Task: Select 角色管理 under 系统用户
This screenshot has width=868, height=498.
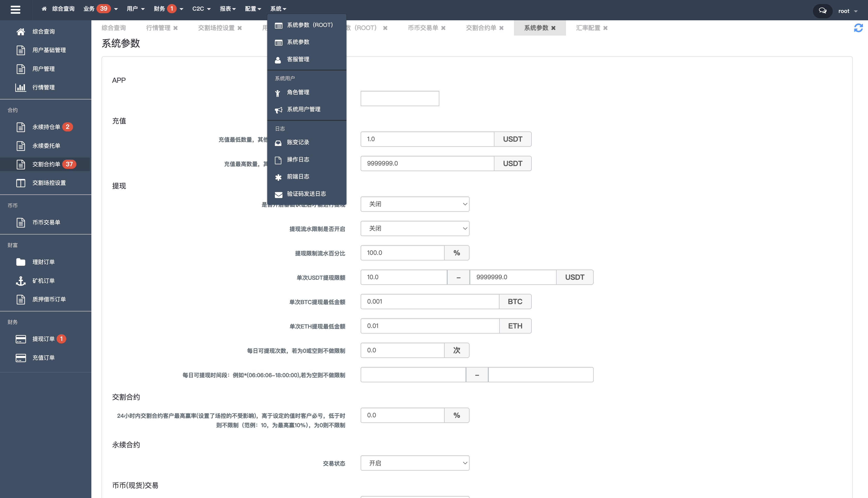Action: [x=298, y=92]
